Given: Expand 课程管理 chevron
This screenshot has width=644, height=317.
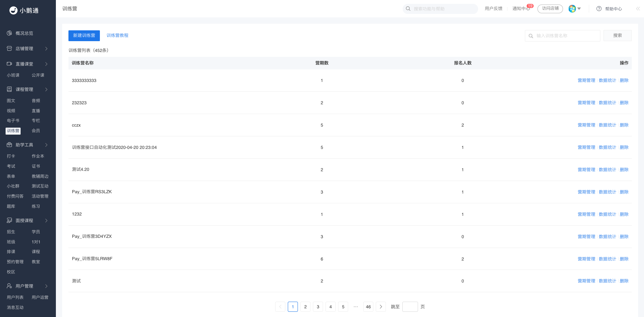Looking at the screenshot, I should (x=46, y=89).
